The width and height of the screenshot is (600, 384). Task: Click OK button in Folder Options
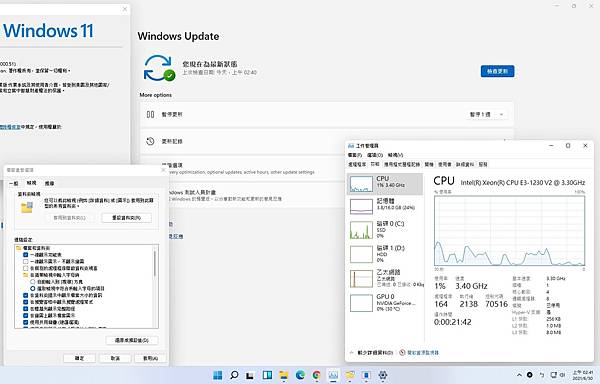(x=79, y=358)
